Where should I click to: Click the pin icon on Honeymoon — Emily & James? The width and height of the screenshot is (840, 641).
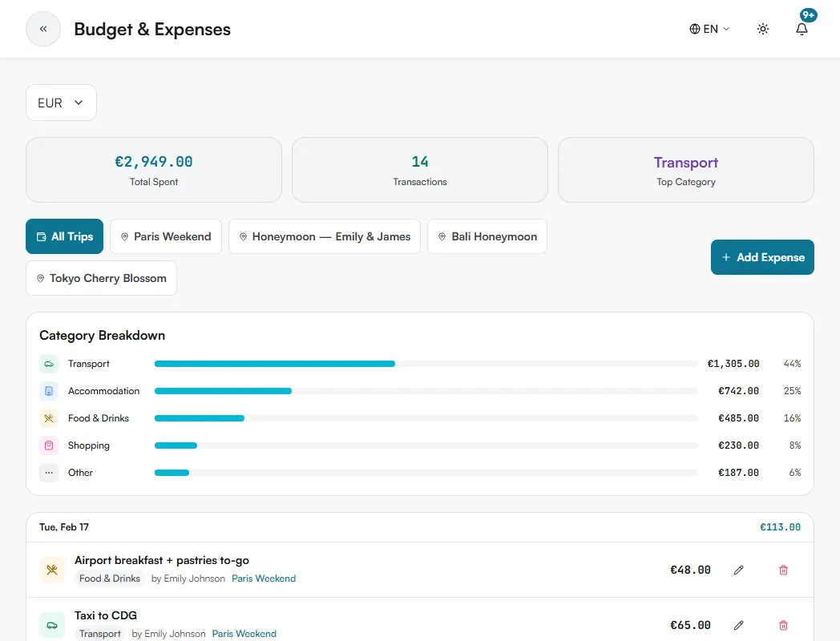243,236
